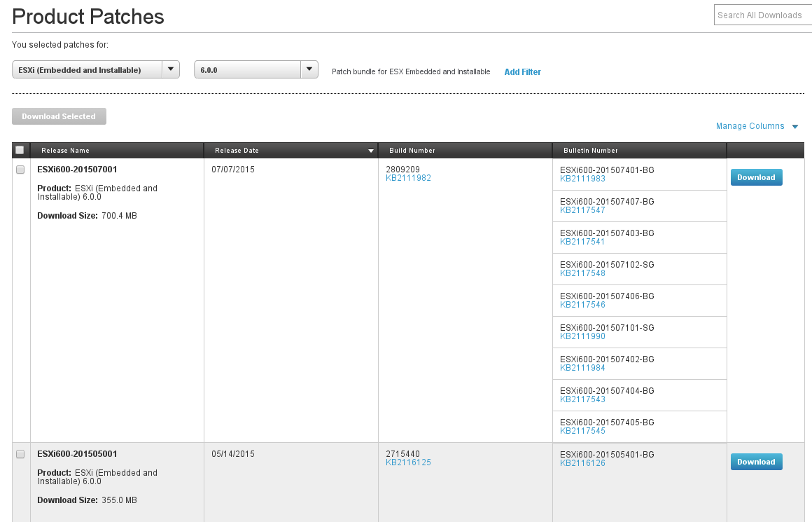
Task: Click the ESXi600-201507402-BG bulletin text
Action: click(607, 359)
